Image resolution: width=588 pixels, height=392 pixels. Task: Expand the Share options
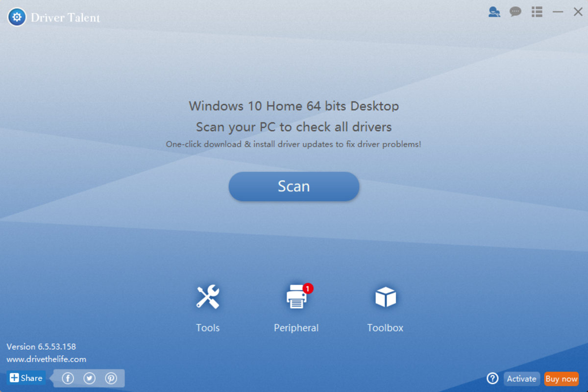[25, 378]
